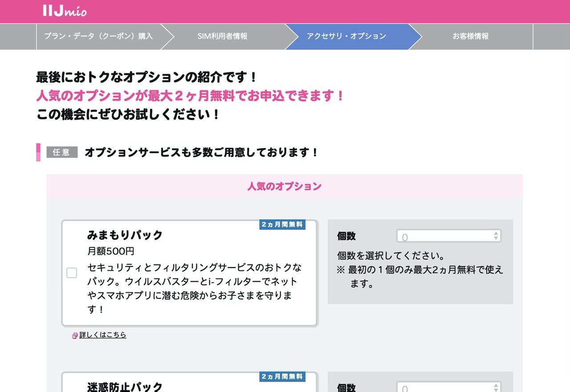Click the 人気のオプション header

pyautogui.click(x=285, y=186)
